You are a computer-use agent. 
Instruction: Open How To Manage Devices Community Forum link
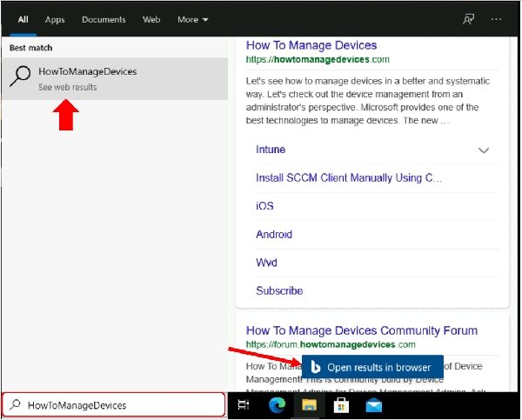[362, 330]
